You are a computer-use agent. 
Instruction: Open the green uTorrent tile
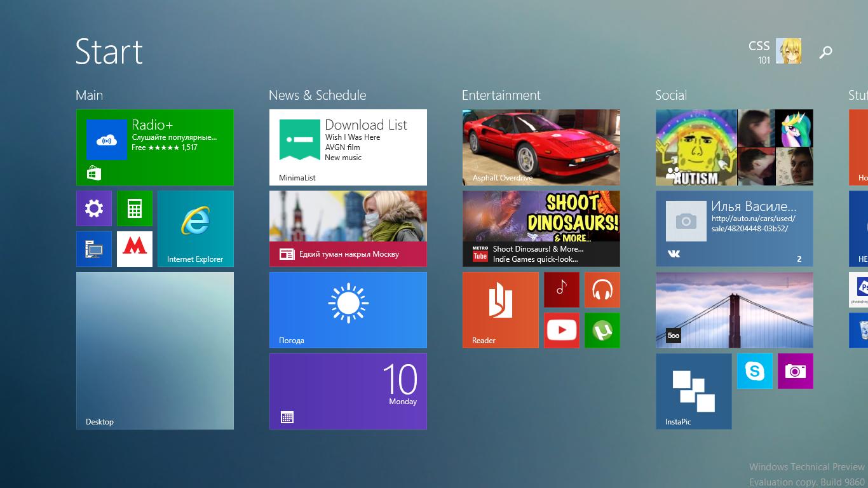click(602, 330)
